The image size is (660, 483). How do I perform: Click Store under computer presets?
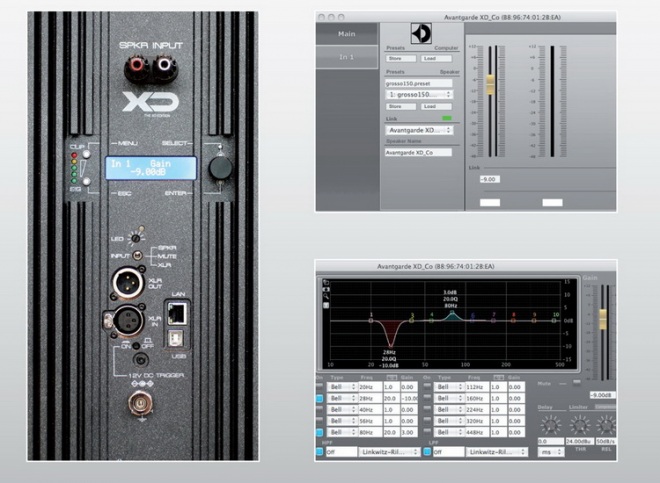(401, 59)
